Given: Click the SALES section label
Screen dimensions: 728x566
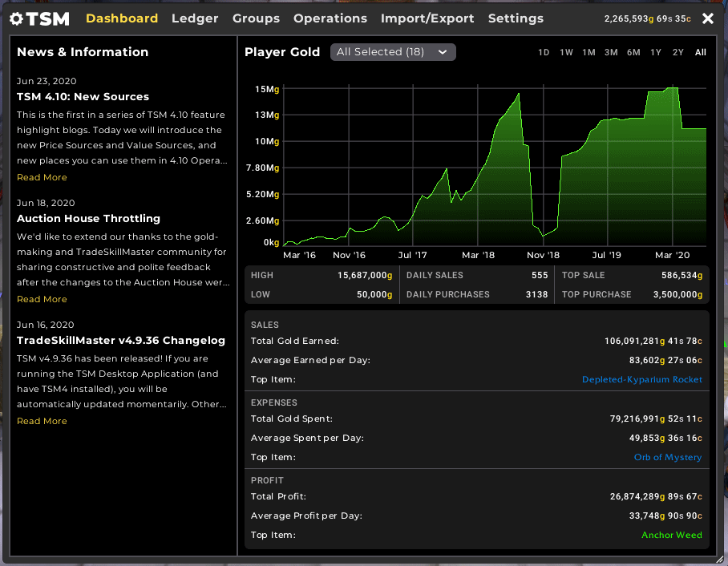Looking at the screenshot, I should pos(265,325).
